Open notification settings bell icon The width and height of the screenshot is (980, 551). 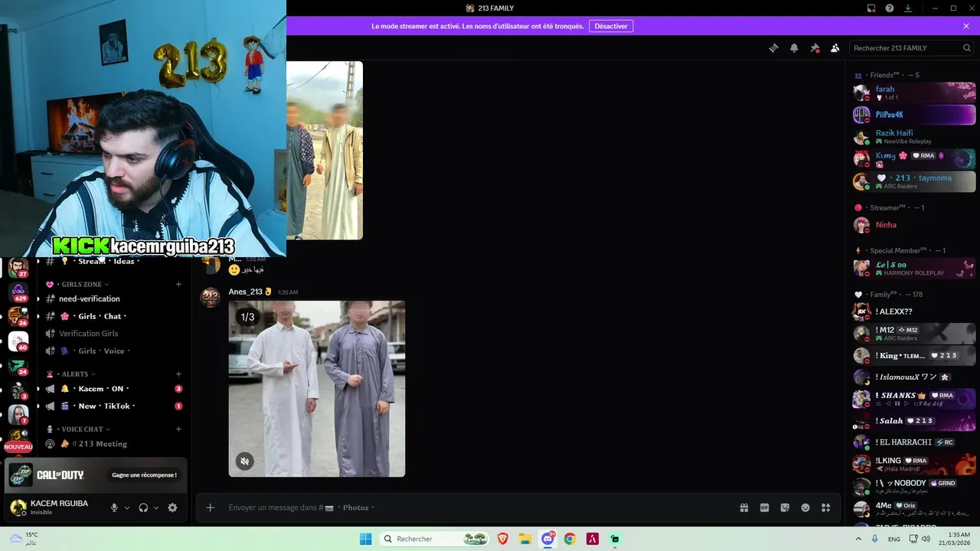(x=794, y=47)
